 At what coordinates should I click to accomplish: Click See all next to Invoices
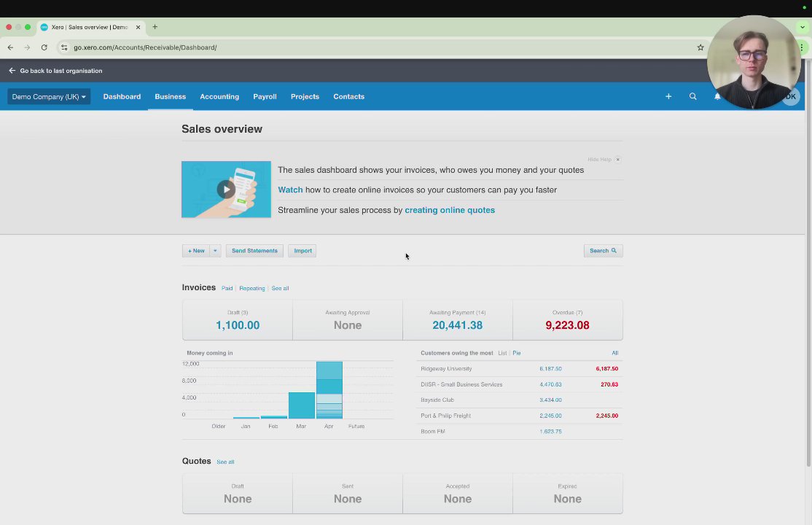(x=280, y=288)
